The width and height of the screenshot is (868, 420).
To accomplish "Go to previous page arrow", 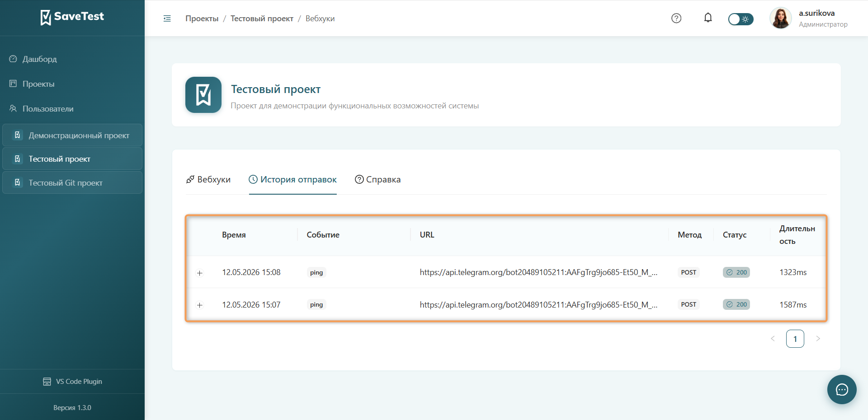I will (x=773, y=339).
